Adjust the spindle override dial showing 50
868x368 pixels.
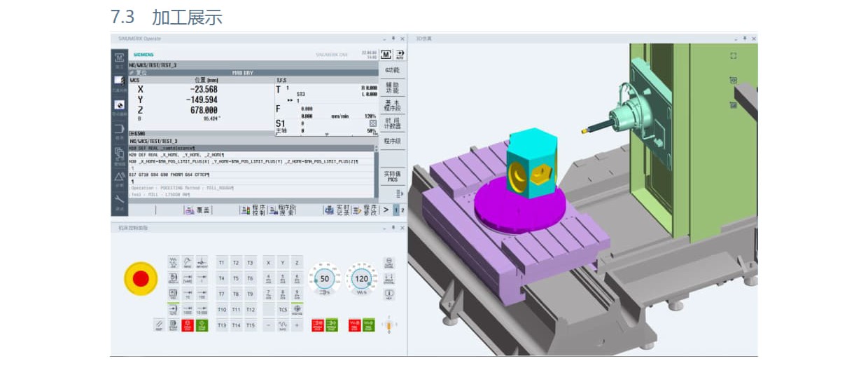tap(324, 278)
